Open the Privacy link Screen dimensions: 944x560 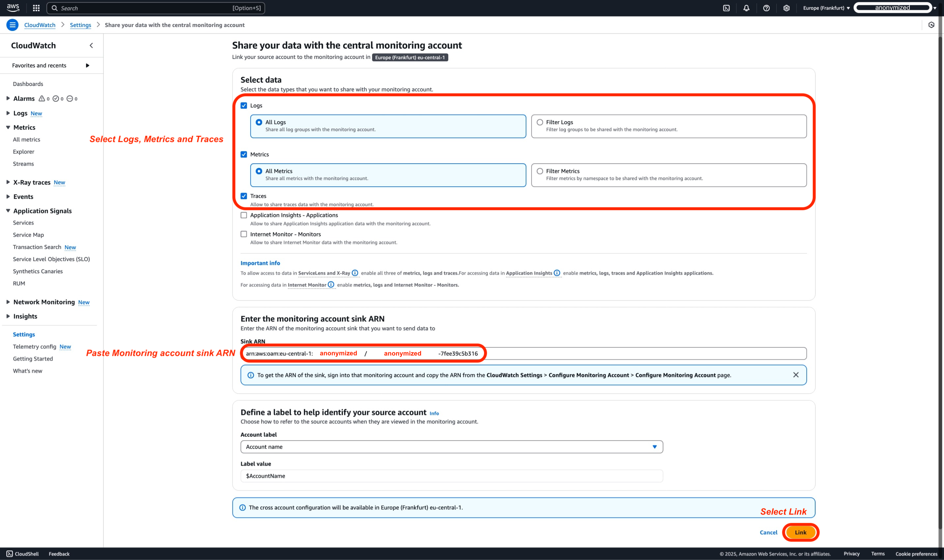pyautogui.click(x=851, y=554)
